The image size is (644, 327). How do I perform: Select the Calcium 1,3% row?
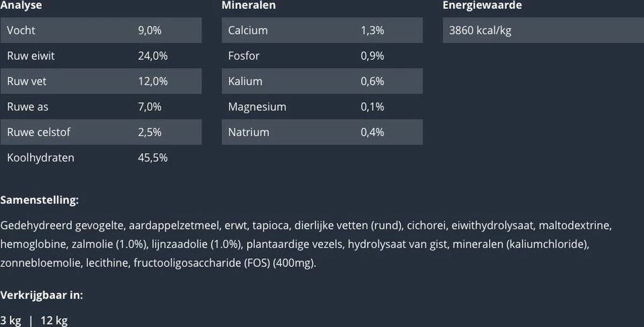click(322, 30)
